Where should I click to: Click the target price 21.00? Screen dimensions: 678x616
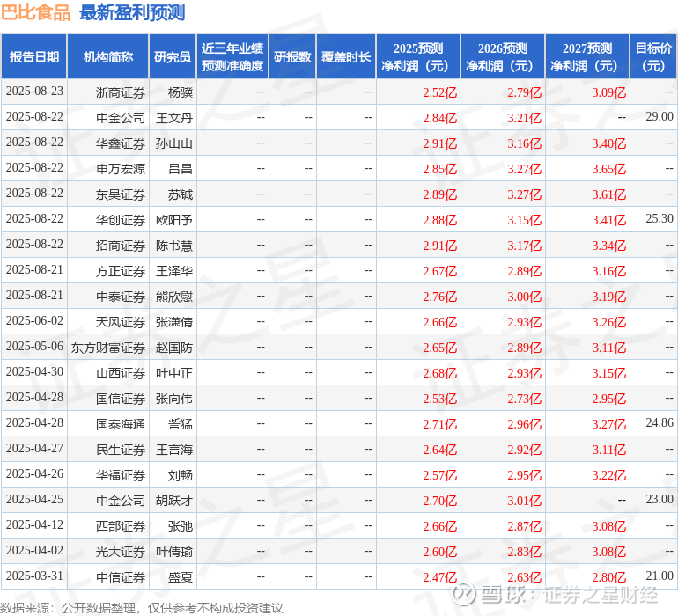[660, 576]
